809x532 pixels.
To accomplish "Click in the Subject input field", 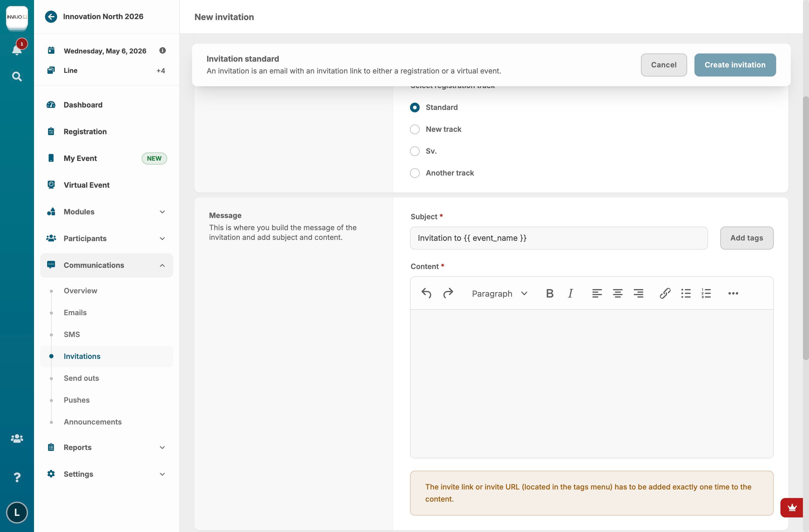I will (x=559, y=238).
